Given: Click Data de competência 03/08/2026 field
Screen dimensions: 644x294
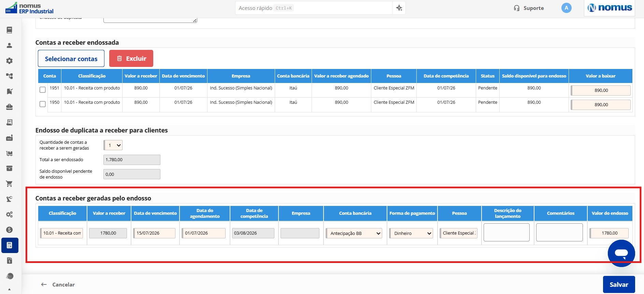Looking at the screenshot, I should click(x=253, y=233).
